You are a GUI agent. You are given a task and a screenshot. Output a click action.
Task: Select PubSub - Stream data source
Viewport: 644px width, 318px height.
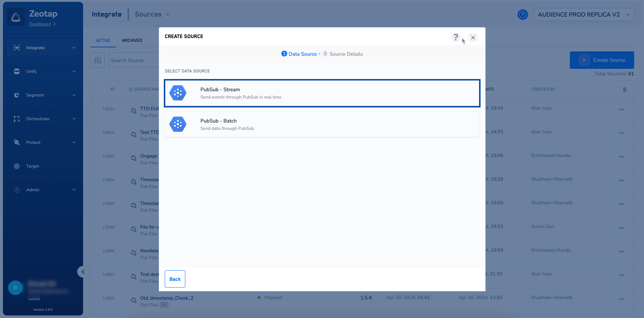tap(322, 93)
